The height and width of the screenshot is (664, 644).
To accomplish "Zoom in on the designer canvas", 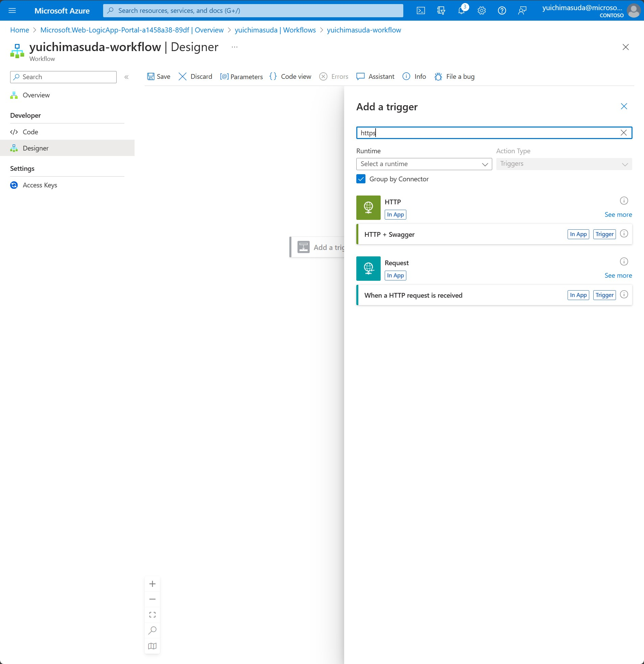I will point(152,584).
